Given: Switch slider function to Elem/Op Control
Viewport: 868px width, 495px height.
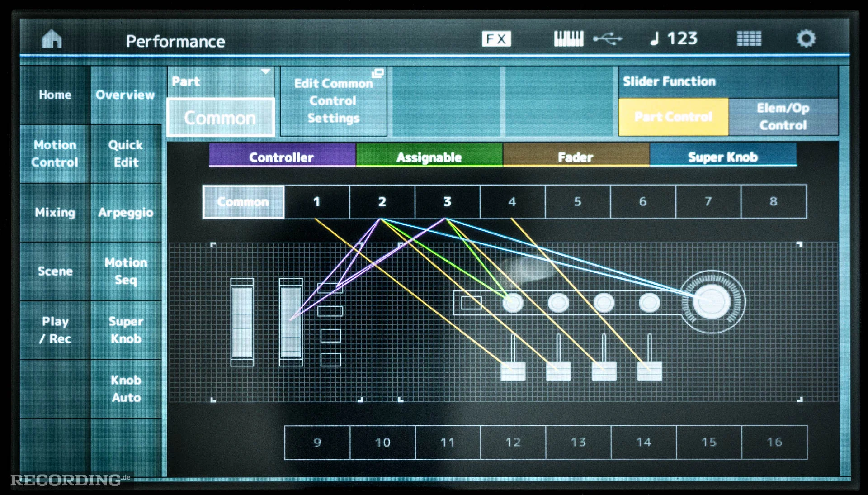Looking at the screenshot, I should (783, 117).
